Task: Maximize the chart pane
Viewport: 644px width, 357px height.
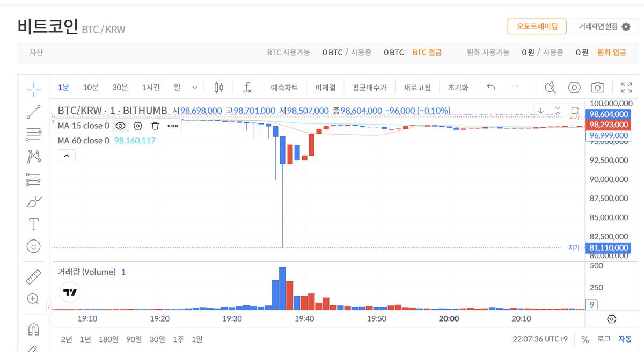Action: (x=574, y=110)
